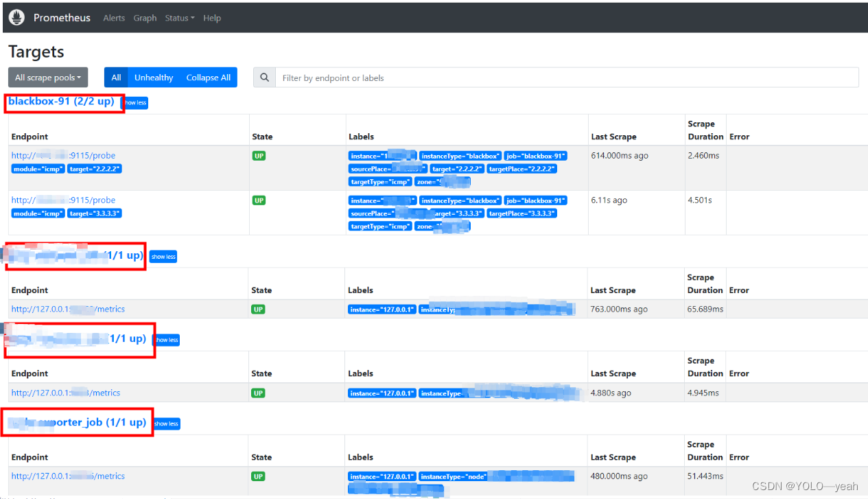
Task: Click the instanceType="blackbox" label in second row
Action: [460, 200]
